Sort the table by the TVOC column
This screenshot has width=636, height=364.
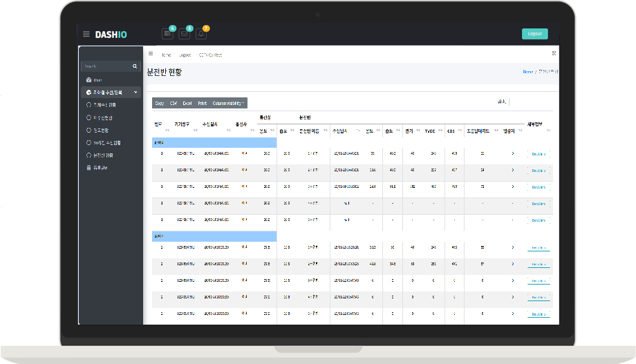(x=431, y=131)
